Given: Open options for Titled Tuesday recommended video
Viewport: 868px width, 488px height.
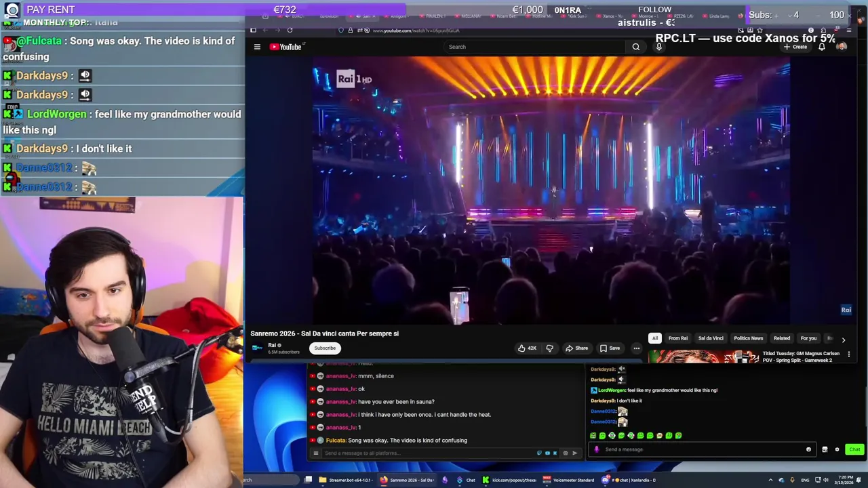Looking at the screenshot, I should point(848,354).
